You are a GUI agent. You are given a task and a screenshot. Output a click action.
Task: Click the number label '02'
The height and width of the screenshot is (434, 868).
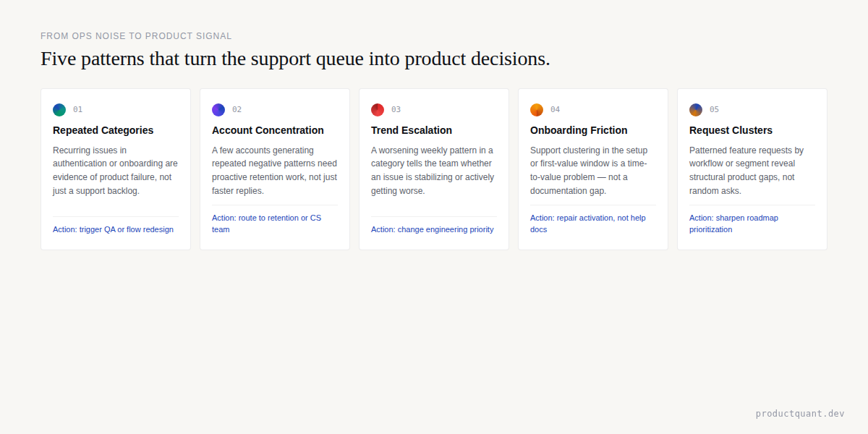pos(237,110)
